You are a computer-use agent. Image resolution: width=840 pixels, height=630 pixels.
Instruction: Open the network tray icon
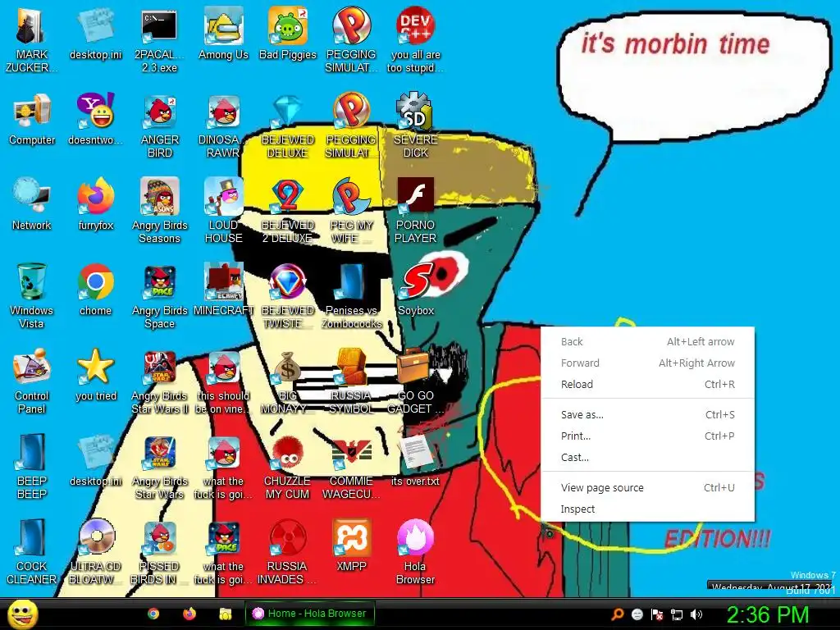coord(677,614)
